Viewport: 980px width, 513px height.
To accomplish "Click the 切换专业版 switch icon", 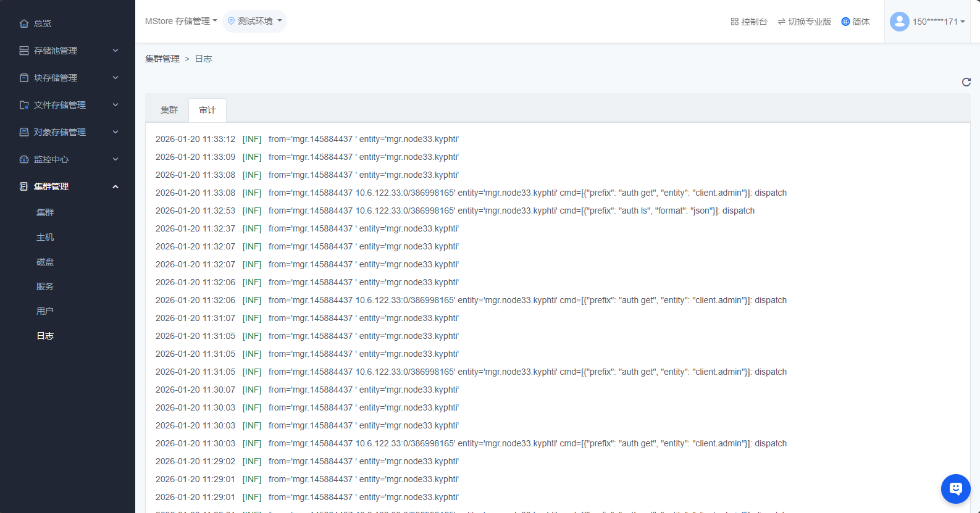I will (x=781, y=22).
